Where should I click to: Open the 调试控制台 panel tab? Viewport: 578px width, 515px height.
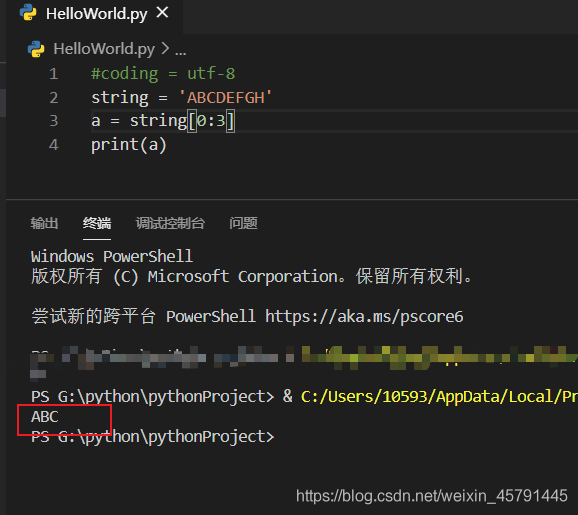[x=170, y=223]
